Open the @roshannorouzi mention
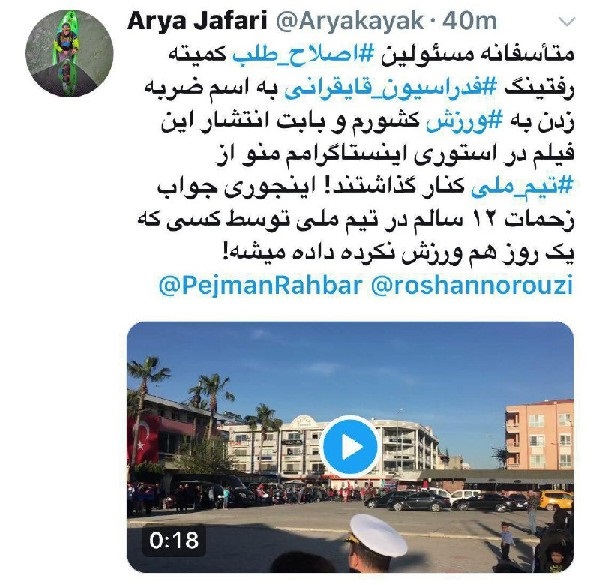597x585 pixels. (472, 285)
